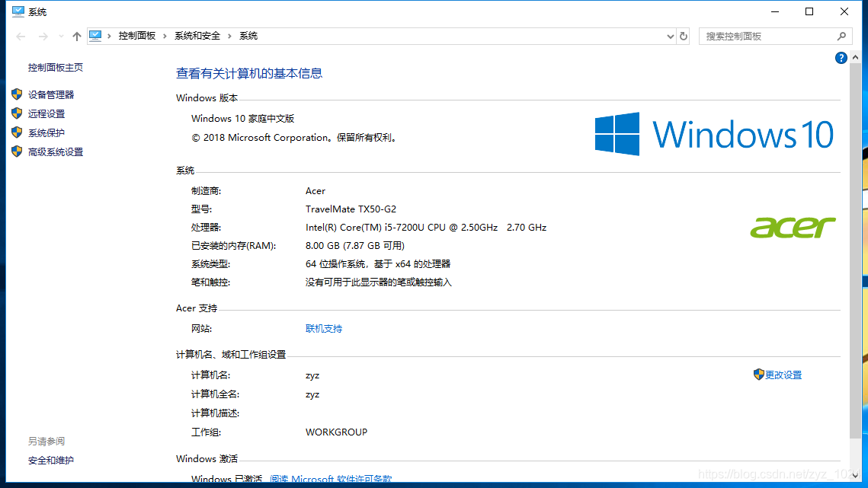This screenshot has height=488, width=868.
Task: Select 控制面板 breadcrumb in address bar
Action: pos(136,36)
